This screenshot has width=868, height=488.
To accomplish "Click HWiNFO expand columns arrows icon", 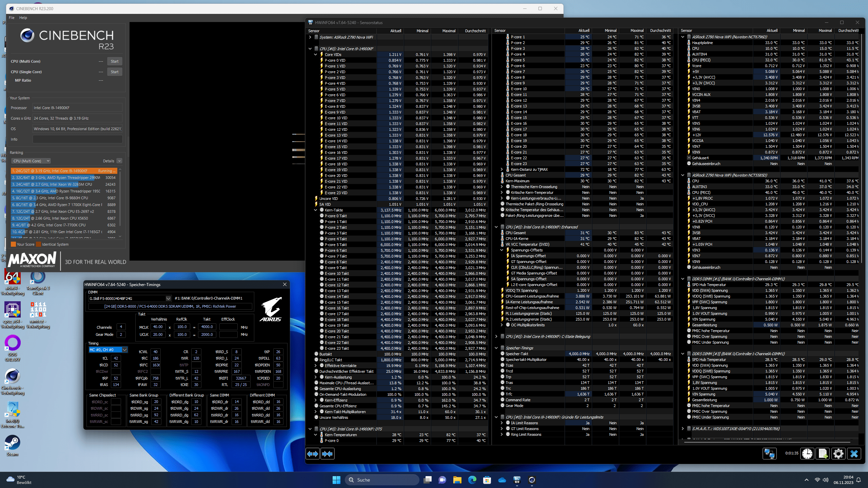I will pyautogui.click(x=312, y=453).
